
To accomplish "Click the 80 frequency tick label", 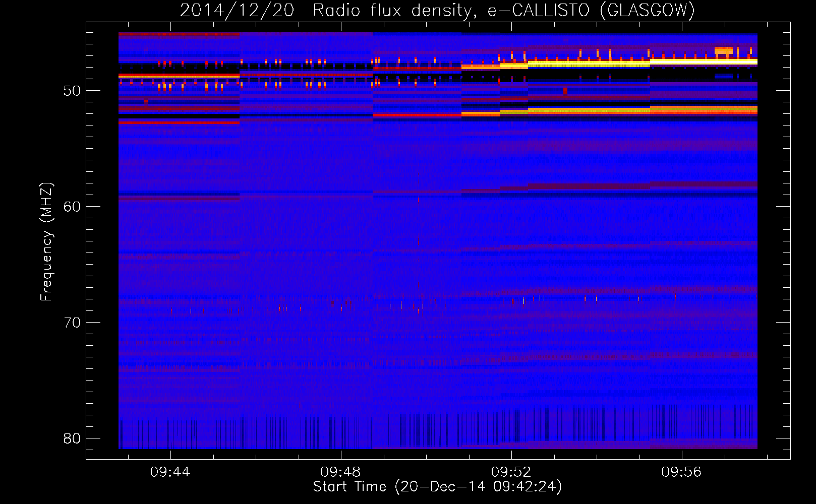I will pos(72,438).
